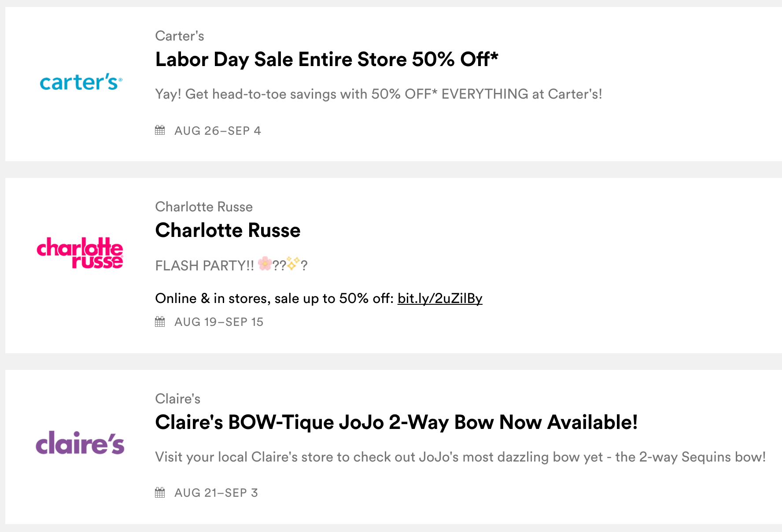Open the bold Charlotte Russe event title
Image resolution: width=782 pixels, height=532 pixels.
(228, 230)
